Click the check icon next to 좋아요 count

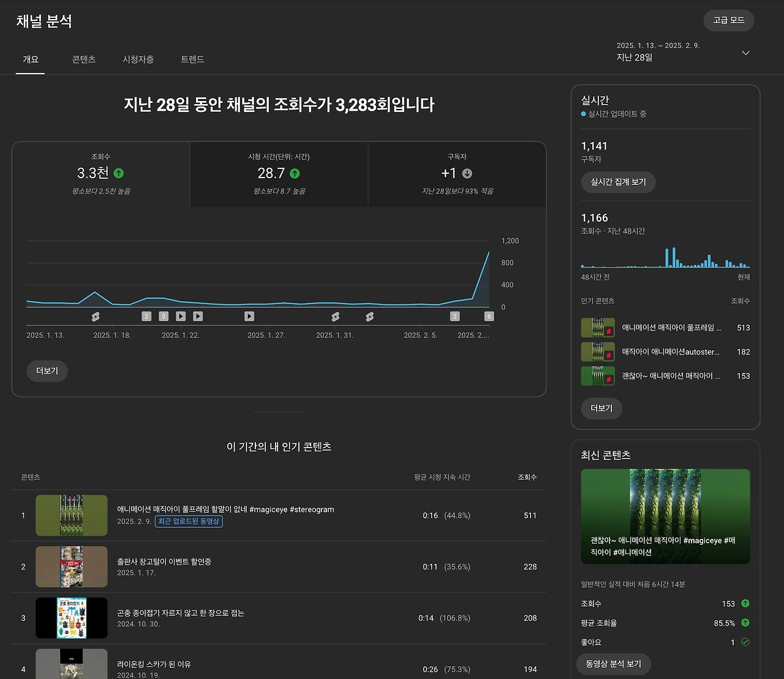745,642
